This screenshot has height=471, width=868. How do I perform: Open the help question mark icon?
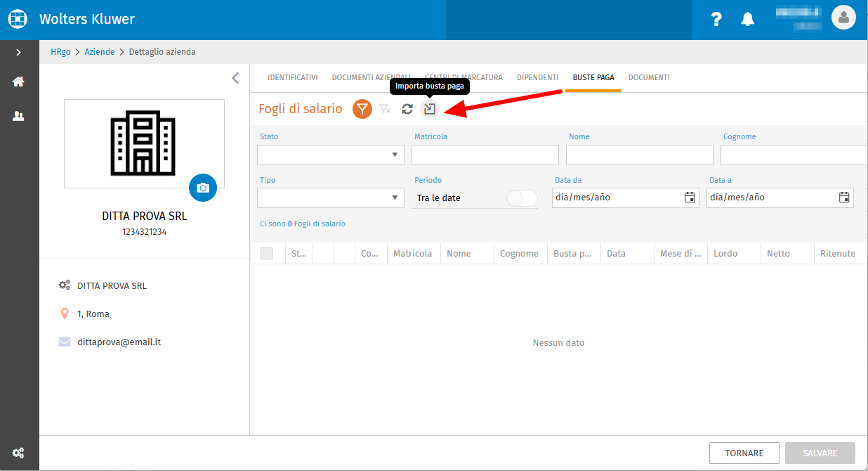(x=716, y=19)
